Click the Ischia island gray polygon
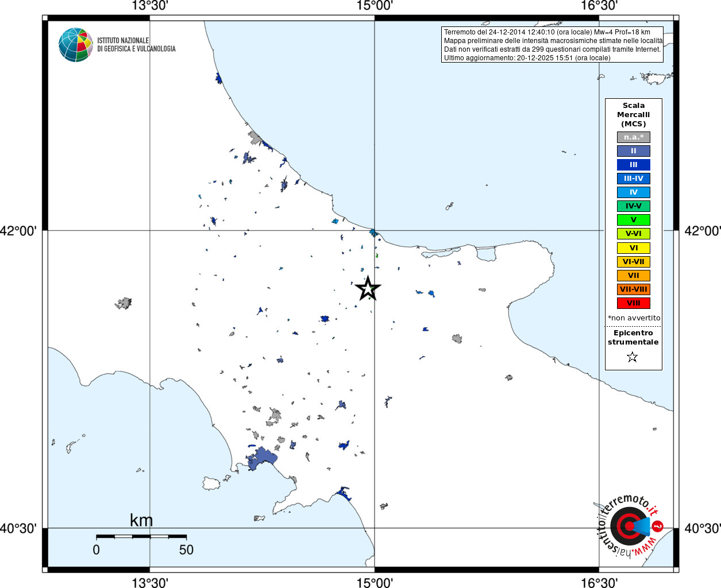Viewport: 721px width, 588px height. coord(211,483)
